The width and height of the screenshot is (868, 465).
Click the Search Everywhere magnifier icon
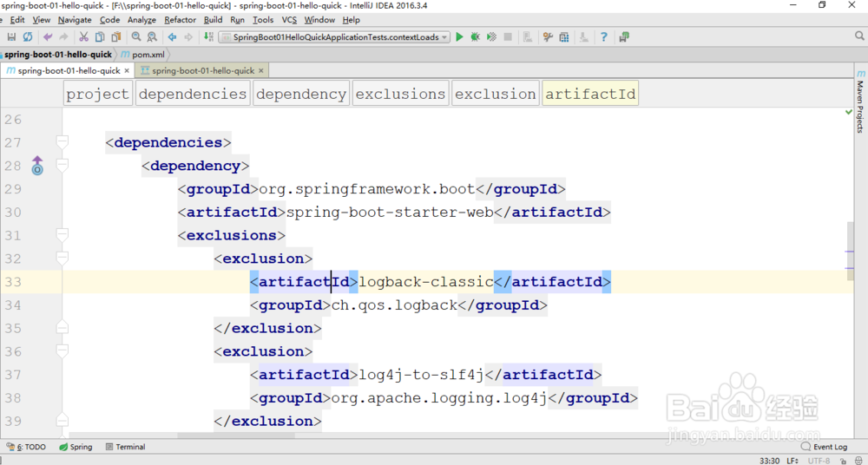pos(859,36)
